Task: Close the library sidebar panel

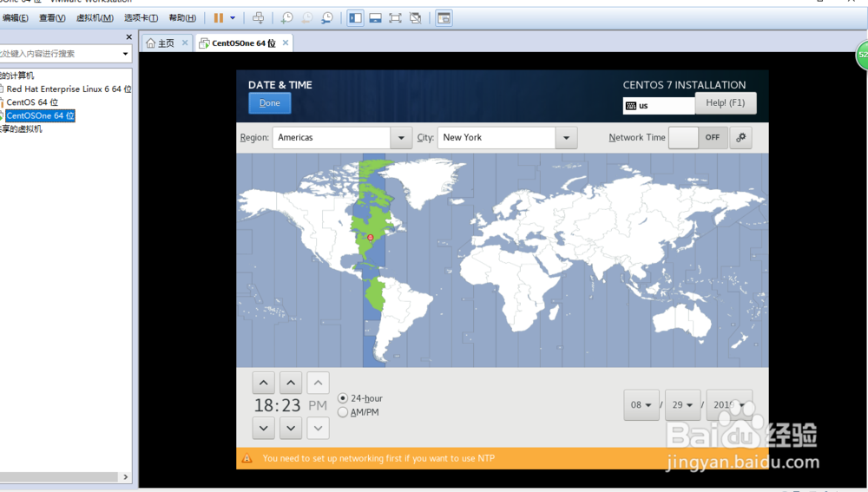Action: click(129, 37)
